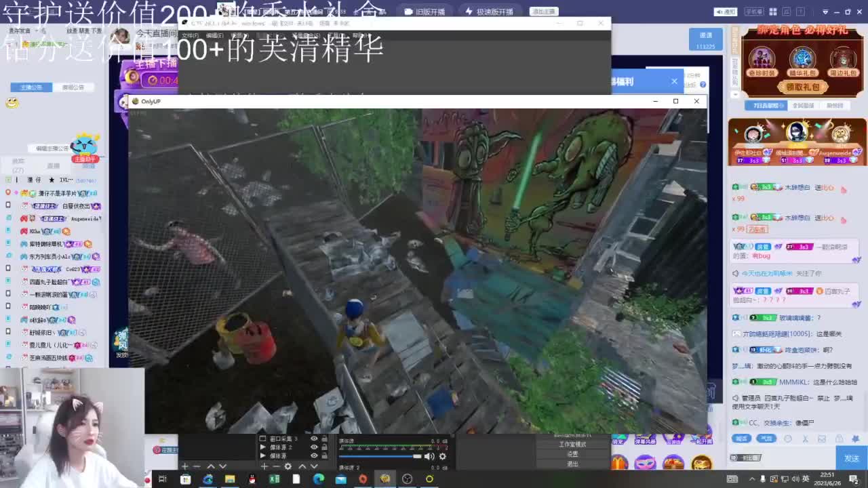This screenshot has width=868, height=488.
Task: Select 奇珍时装 reward icon
Action: [x=762, y=60]
